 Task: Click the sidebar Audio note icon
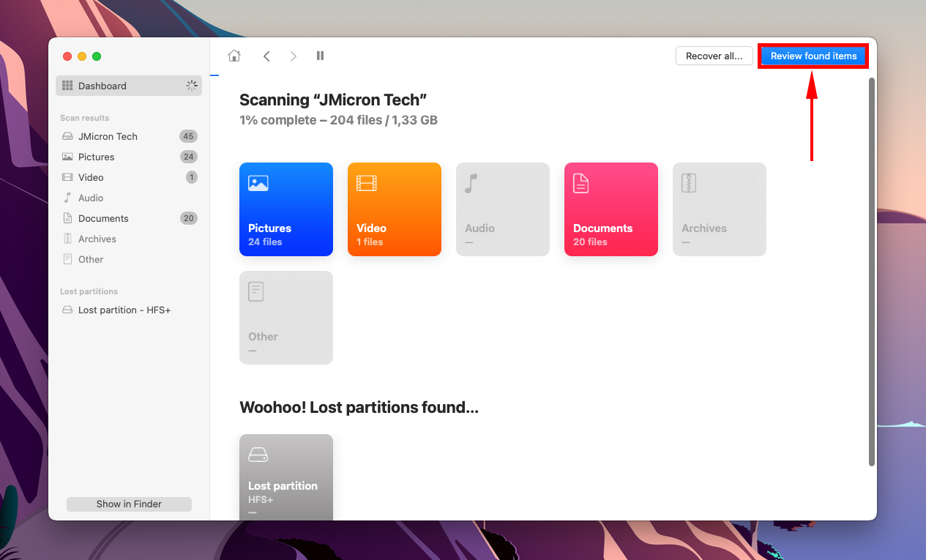point(67,198)
